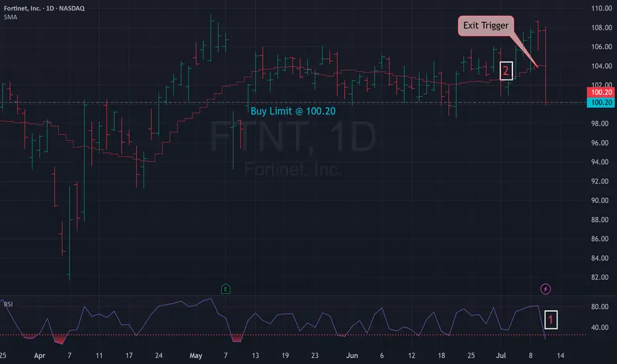The image size is (617, 364).
Task: Click the SMA indicator label
Action: click(11, 17)
